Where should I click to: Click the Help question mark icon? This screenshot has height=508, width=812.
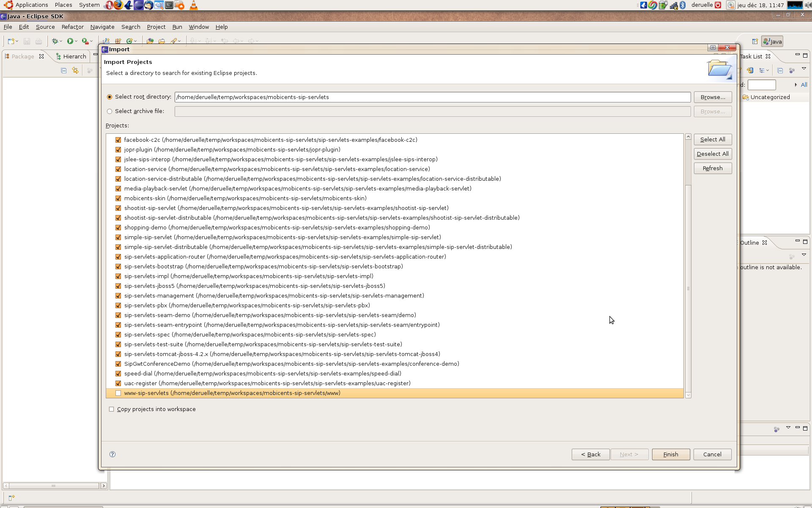click(112, 454)
